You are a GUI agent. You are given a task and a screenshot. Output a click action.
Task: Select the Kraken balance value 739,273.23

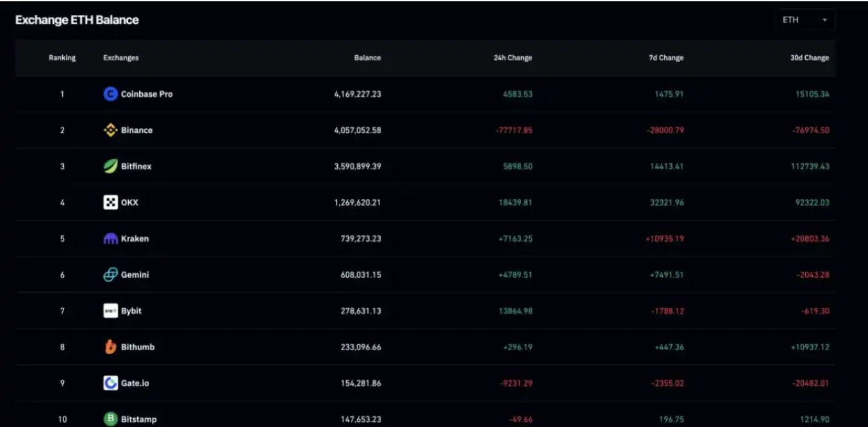(x=360, y=239)
